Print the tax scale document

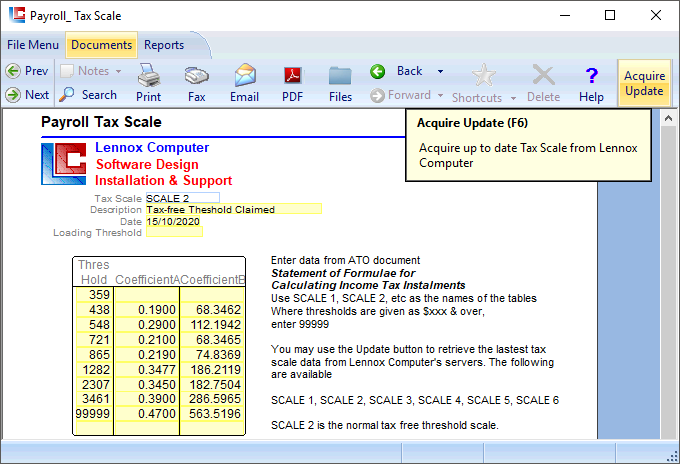pyautogui.click(x=149, y=83)
